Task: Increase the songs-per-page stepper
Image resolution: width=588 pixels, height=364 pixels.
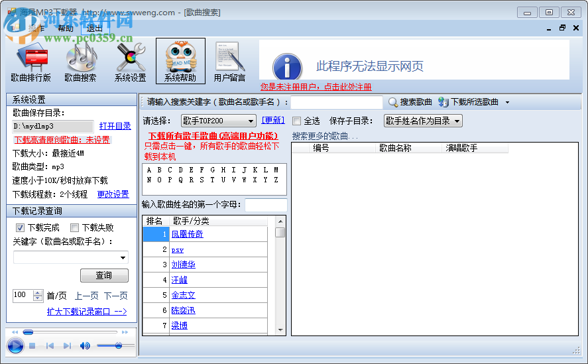Action: tap(38, 293)
